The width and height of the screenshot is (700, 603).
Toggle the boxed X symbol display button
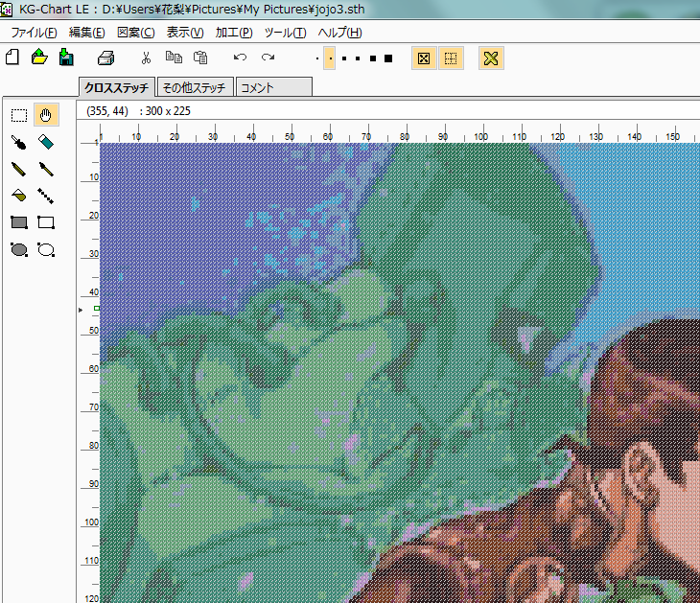[424, 58]
